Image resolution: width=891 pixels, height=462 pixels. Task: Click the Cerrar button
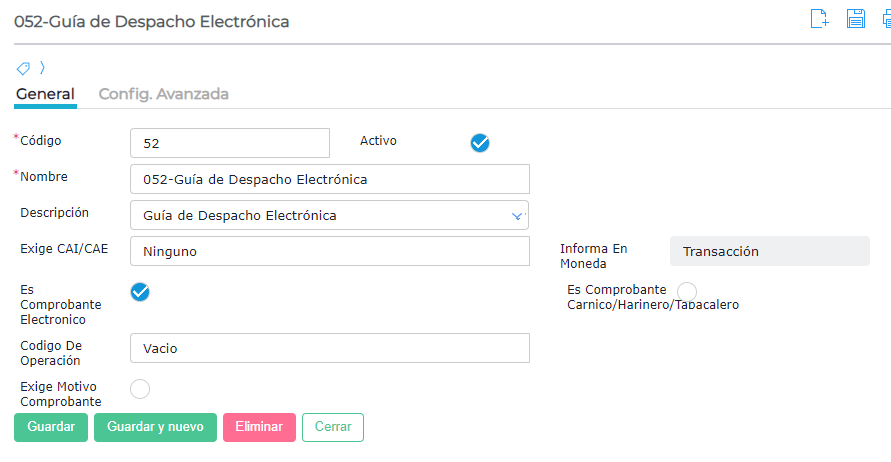click(x=333, y=427)
